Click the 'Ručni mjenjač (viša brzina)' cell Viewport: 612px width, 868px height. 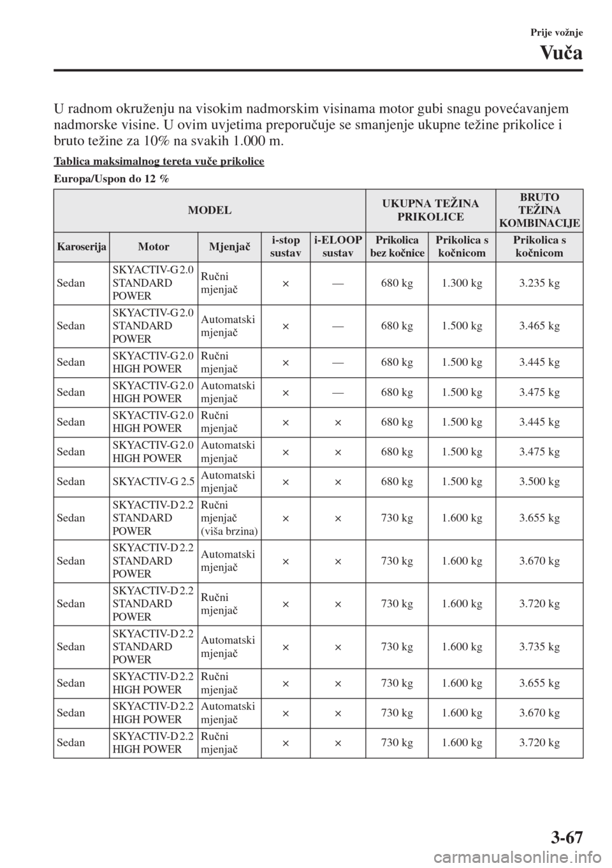pos(229,518)
